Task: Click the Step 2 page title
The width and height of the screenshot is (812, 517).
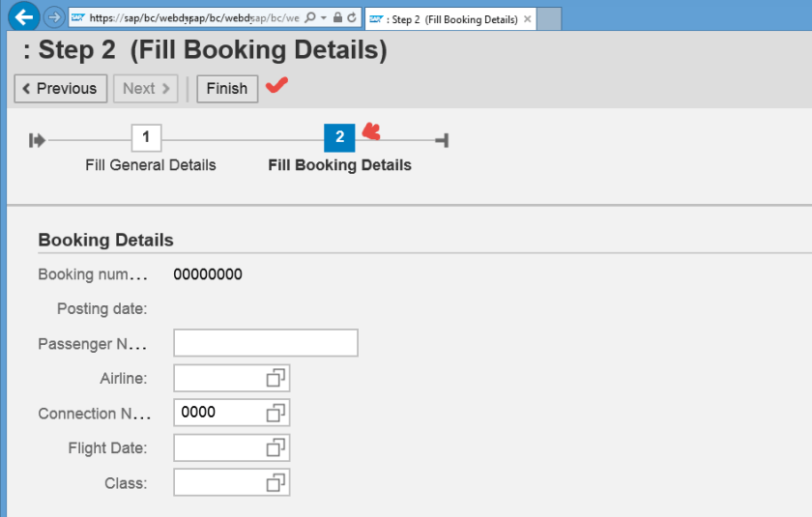Action: [x=205, y=50]
